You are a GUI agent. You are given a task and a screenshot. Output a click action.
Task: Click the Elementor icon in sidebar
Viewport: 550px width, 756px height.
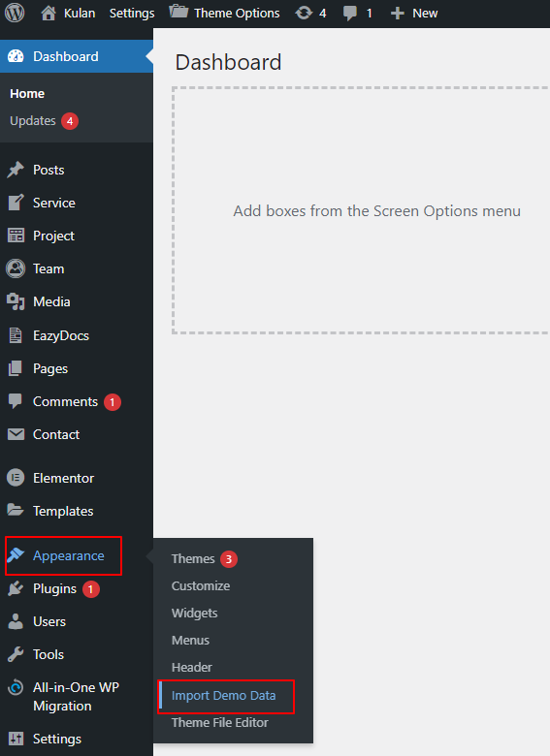(x=16, y=478)
